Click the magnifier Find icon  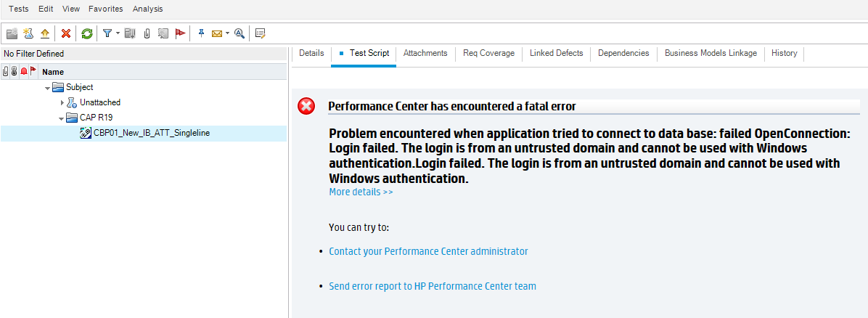pos(239,34)
